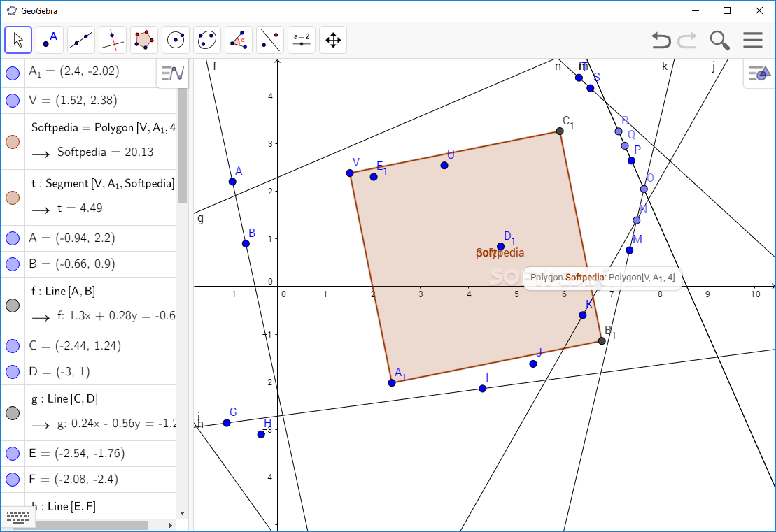Click point U on the polygon edge
The height and width of the screenshot is (532, 776).
point(444,165)
